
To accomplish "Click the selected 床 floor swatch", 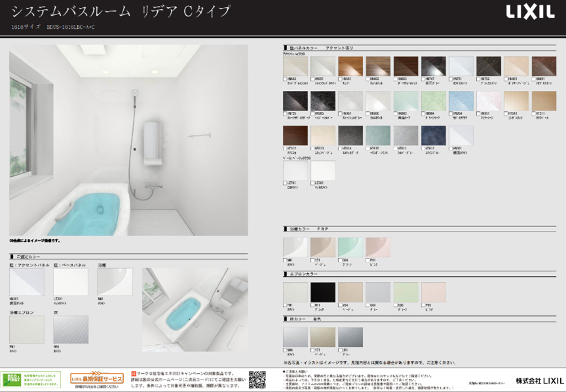I will [x=71, y=330].
